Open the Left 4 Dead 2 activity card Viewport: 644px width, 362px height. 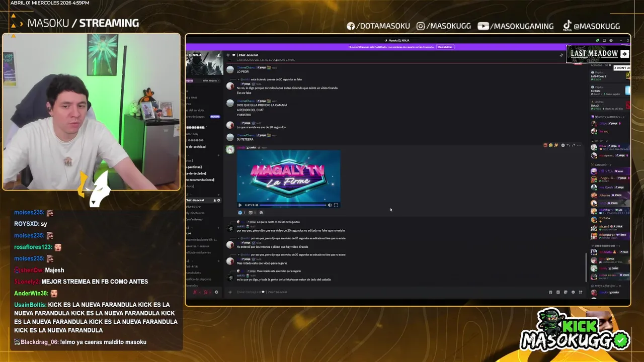point(610,75)
